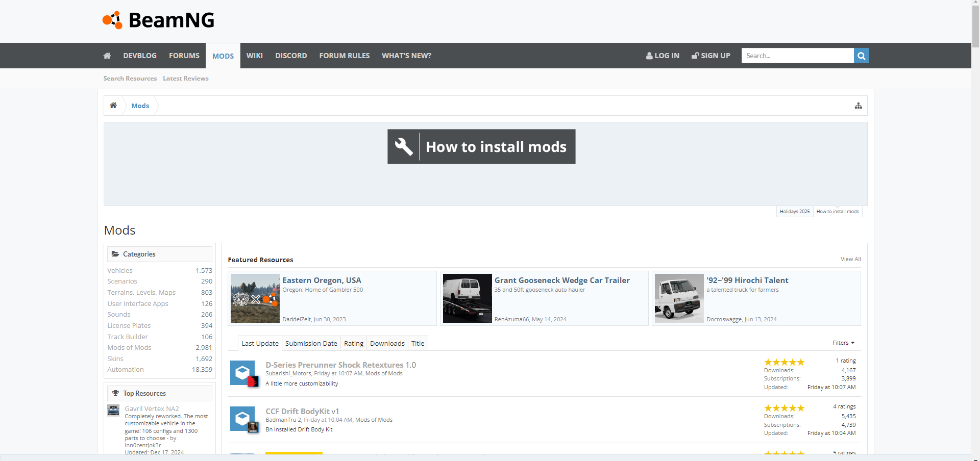This screenshot has height=461, width=980.
Task: Open the DEVBLOG menu item
Action: [140, 56]
